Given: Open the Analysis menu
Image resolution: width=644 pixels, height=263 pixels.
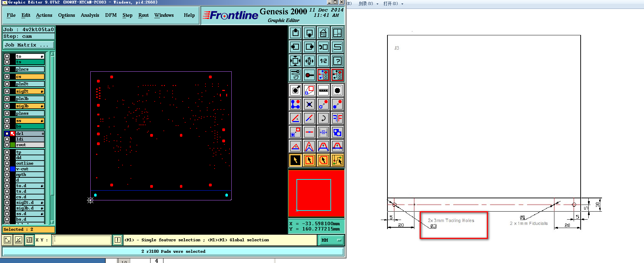Looking at the screenshot, I should click(x=90, y=15).
